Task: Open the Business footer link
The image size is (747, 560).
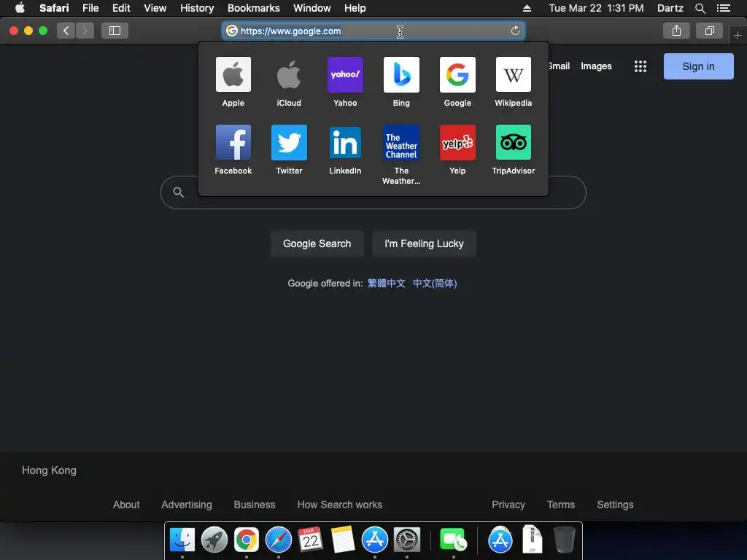Action: (255, 505)
